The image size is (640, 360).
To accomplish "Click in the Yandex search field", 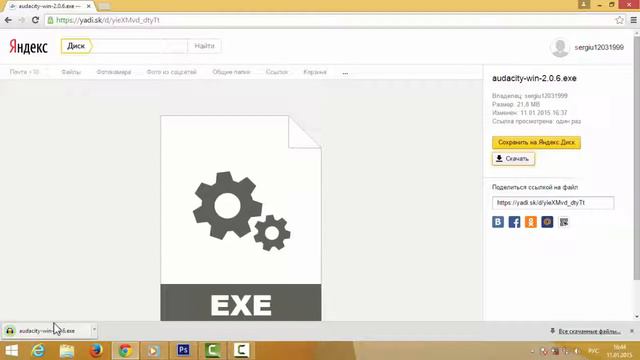I will pyautogui.click(x=139, y=46).
